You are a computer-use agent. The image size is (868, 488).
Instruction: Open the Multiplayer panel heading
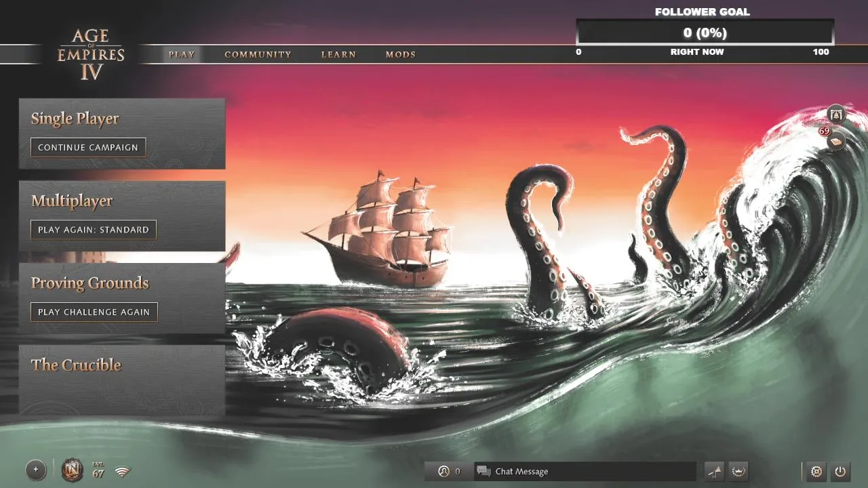(x=72, y=201)
